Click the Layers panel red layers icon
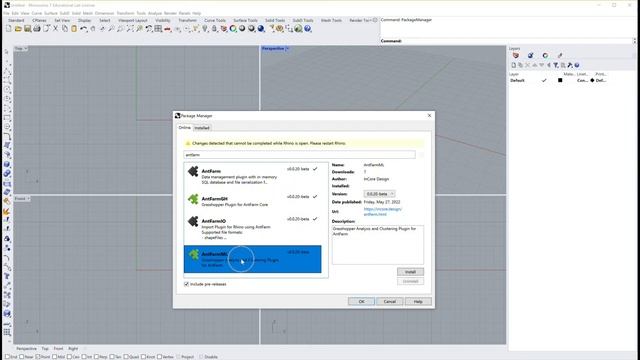This screenshot has height=360, width=640. click(x=516, y=56)
